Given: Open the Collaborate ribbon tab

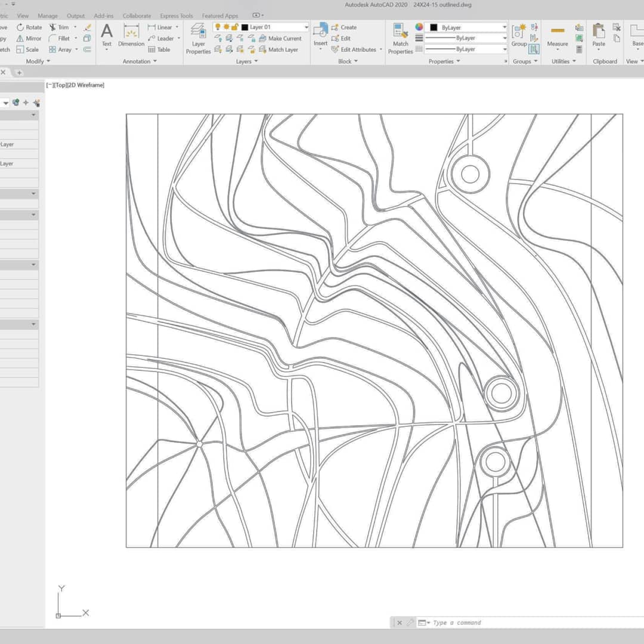Looking at the screenshot, I should 137,16.
